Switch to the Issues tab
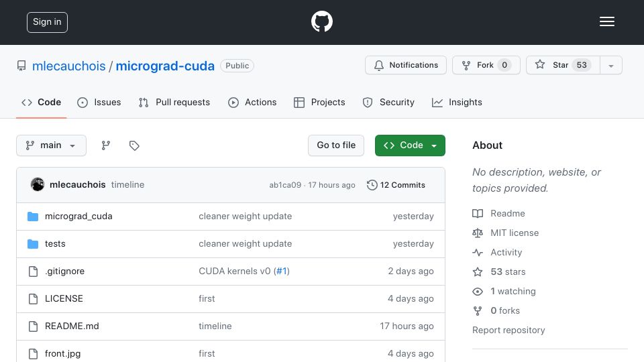Image resolution: width=644 pixels, height=362 pixels. pyautogui.click(x=99, y=102)
